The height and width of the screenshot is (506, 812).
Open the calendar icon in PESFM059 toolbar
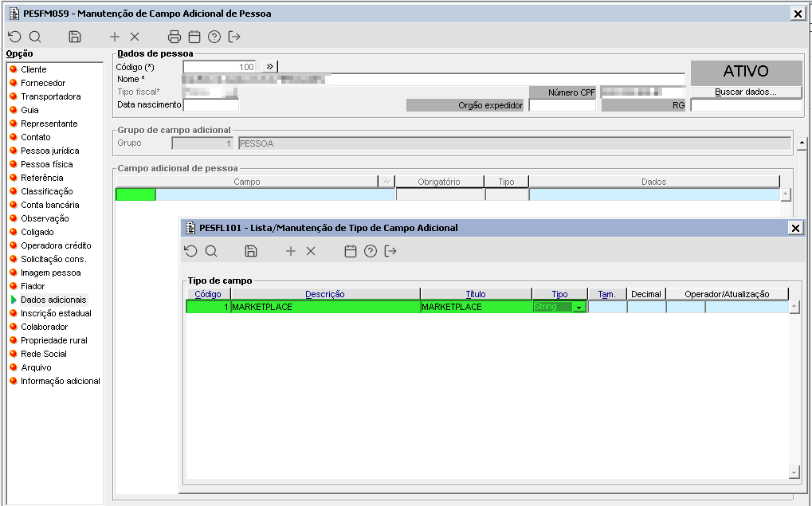tap(194, 36)
